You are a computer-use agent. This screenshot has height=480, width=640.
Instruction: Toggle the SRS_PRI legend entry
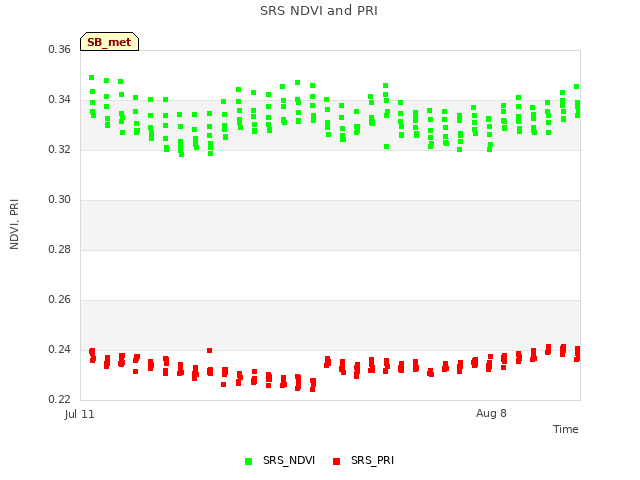(363, 460)
